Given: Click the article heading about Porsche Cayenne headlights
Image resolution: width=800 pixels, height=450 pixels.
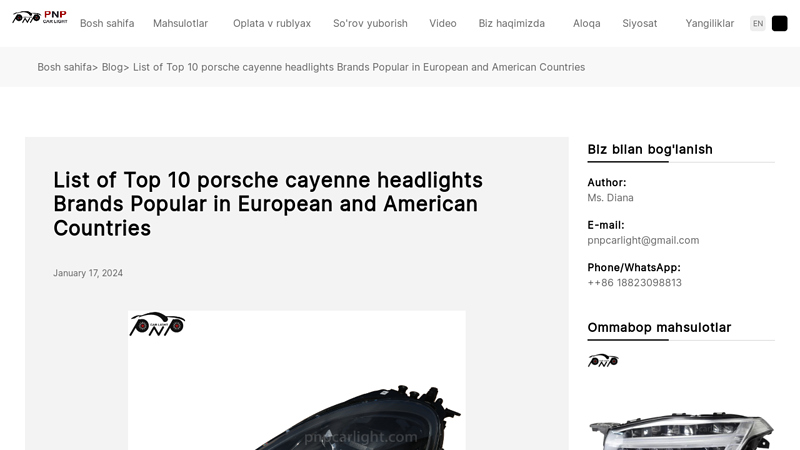Looking at the screenshot, I should click(268, 204).
